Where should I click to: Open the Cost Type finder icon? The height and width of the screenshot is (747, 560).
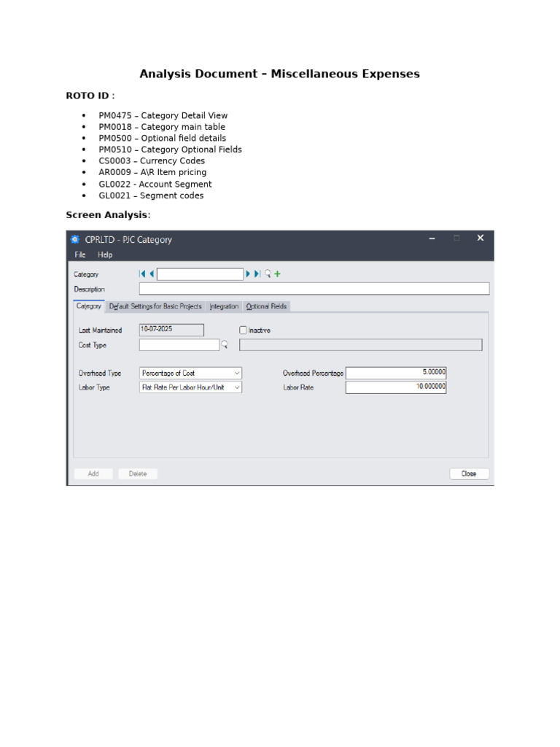(x=225, y=344)
